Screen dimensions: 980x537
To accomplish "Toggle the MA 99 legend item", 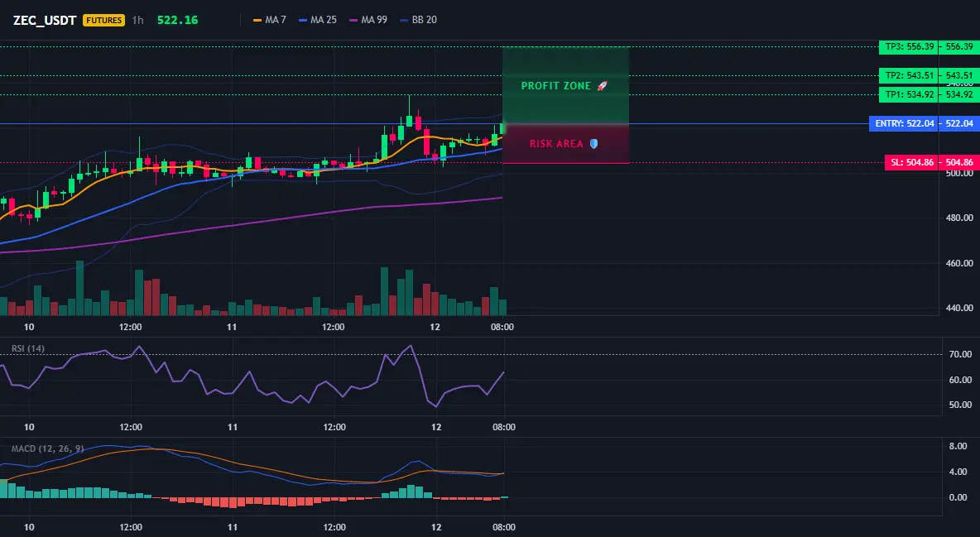I will 368,20.
